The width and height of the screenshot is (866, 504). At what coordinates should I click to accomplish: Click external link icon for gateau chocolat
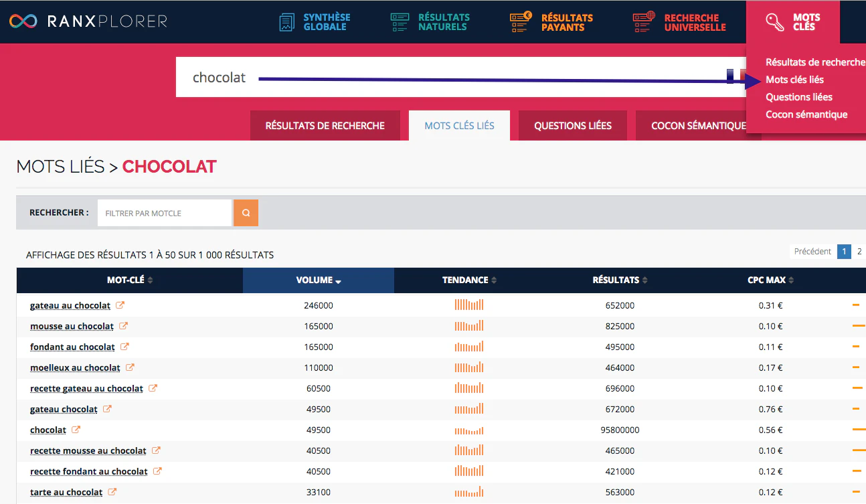pyautogui.click(x=108, y=409)
